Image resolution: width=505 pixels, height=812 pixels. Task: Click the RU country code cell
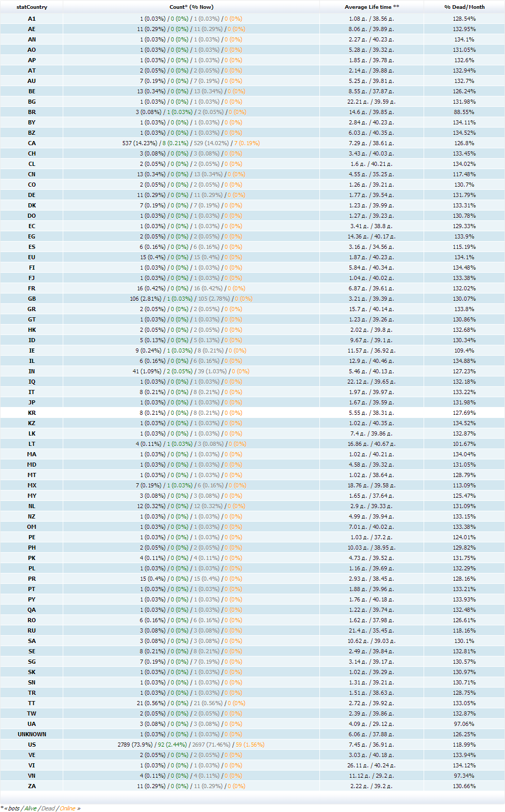pyautogui.click(x=32, y=631)
